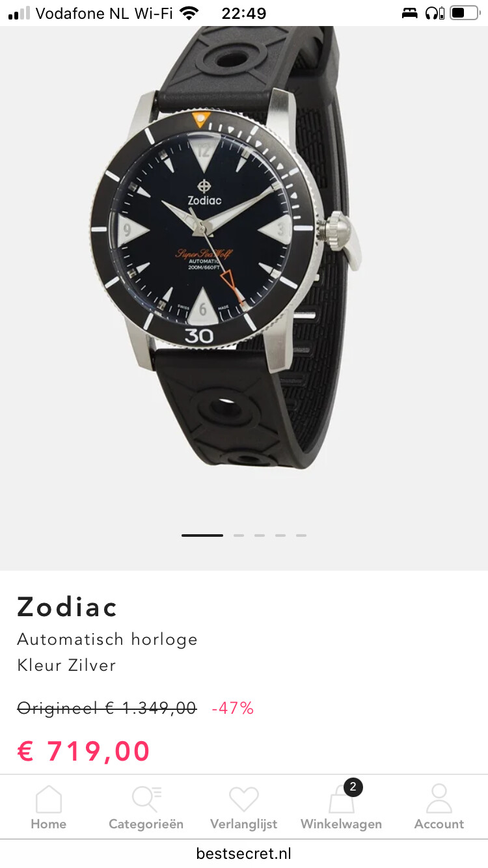Jump to third product image dot

[260, 536]
